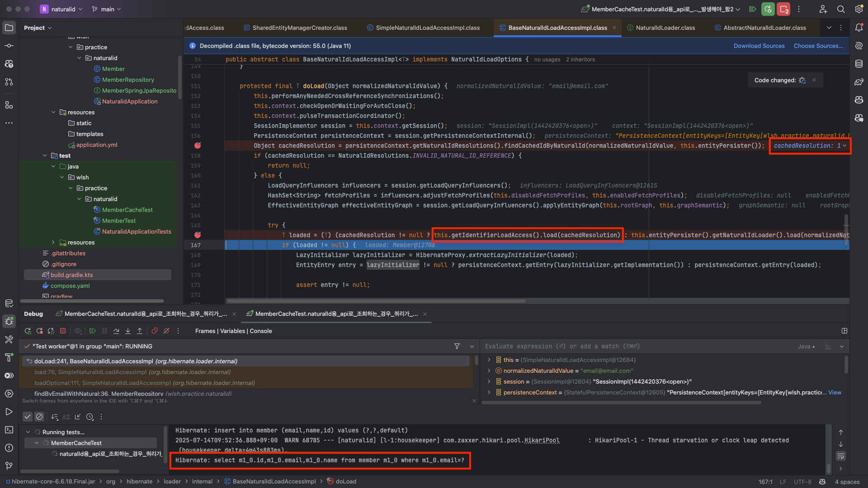The height and width of the screenshot is (488, 868).
Task: Open Notifications bell in right sidebar
Action: click(859, 28)
